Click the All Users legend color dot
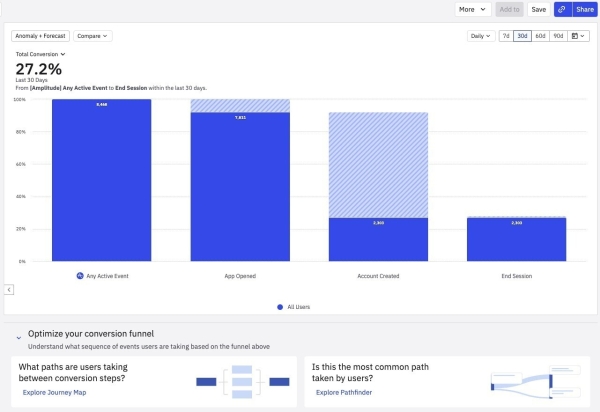 (279, 306)
